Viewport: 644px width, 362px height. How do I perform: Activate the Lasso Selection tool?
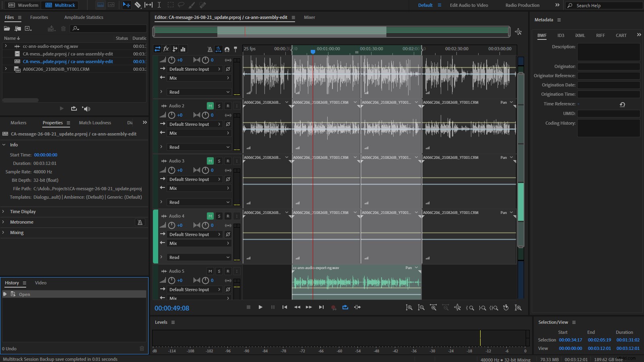coord(182,5)
